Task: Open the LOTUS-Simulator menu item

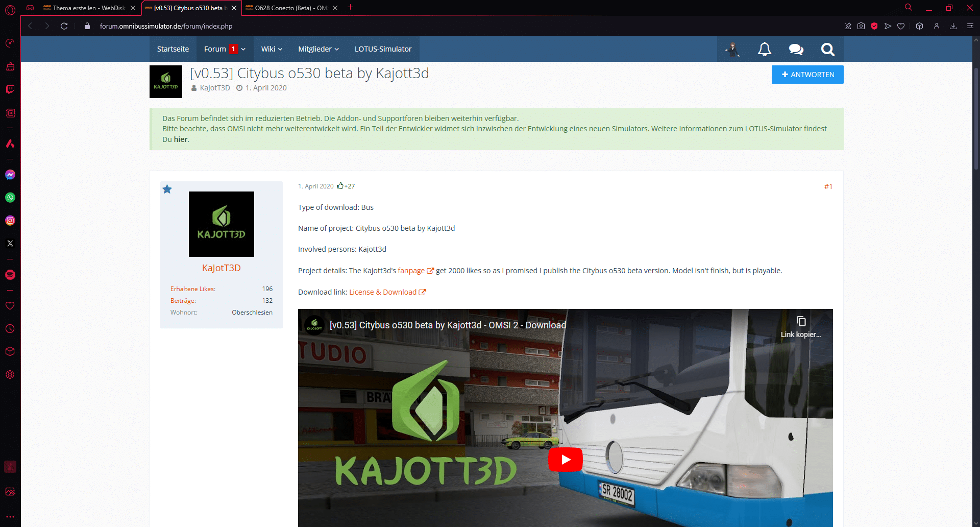Action: coord(383,49)
